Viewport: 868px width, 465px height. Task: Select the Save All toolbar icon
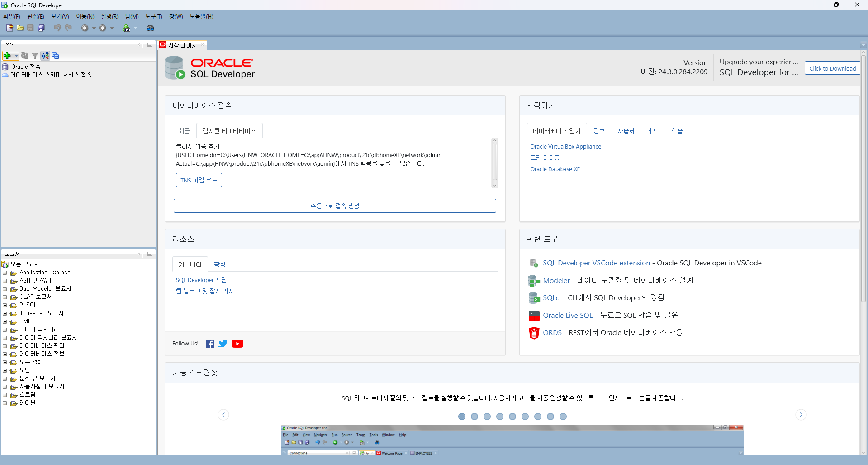[41, 28]
